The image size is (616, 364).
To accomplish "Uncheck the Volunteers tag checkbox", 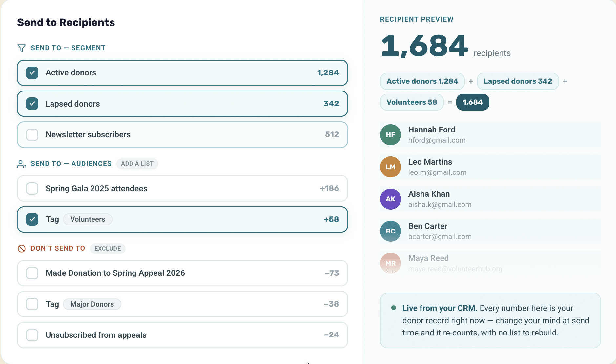I will [x=32, y=219].
